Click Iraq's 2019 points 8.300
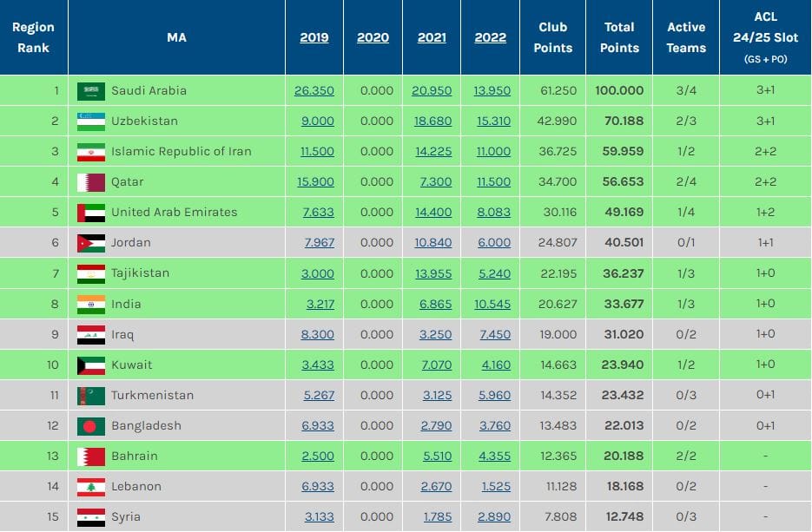This screenshot has height=532, width=812. (x=318, y=334)
